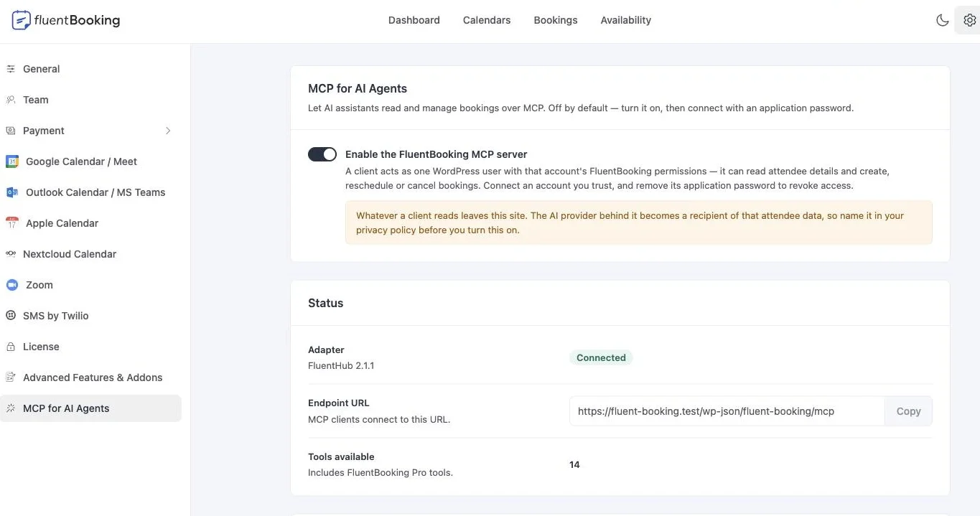The height and width of the screenshot is (516, 980).
Task: Switch to the Calendars tab
Action: (487, 20)
